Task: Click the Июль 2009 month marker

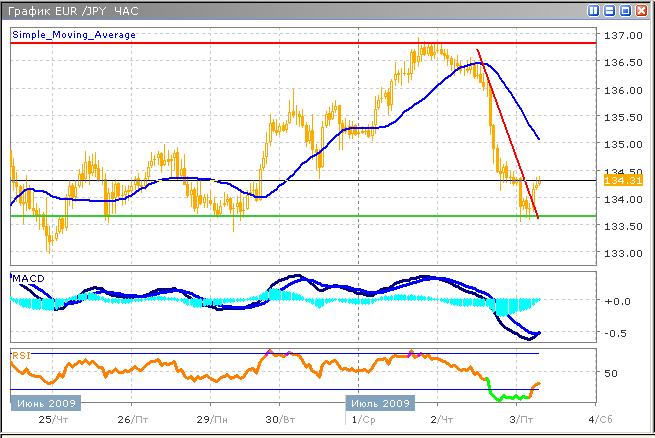Action: (380, 403)
